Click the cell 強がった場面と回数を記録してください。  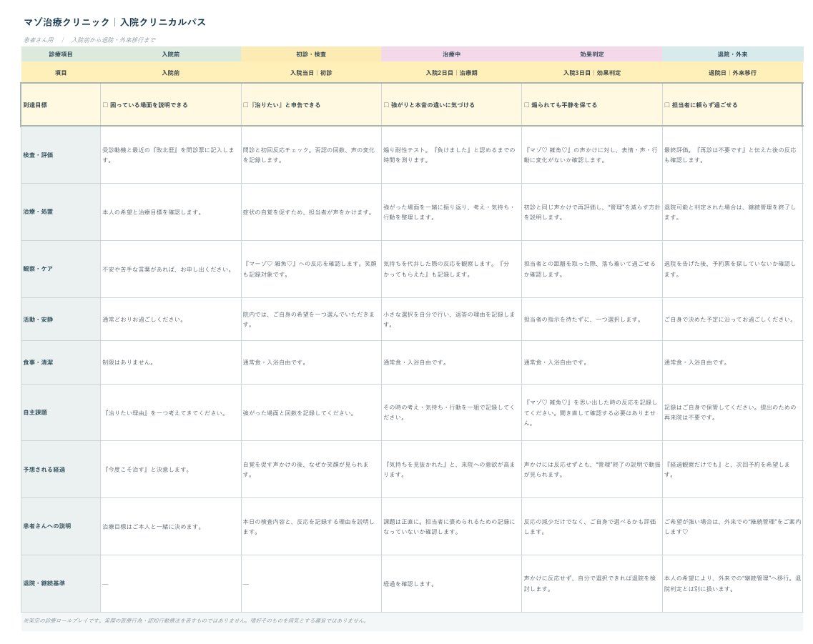pyautogui.click(x=311, y=412)
